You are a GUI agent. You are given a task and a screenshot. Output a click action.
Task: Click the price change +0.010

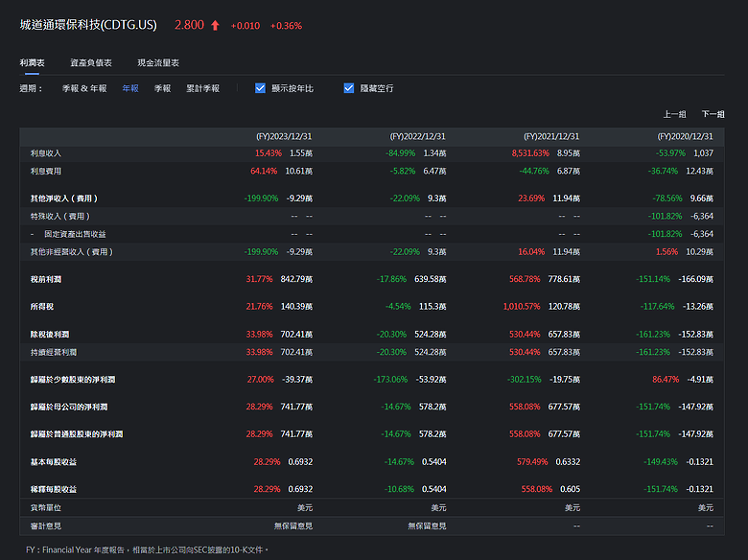pyautogui.click(x=245, y=26)
